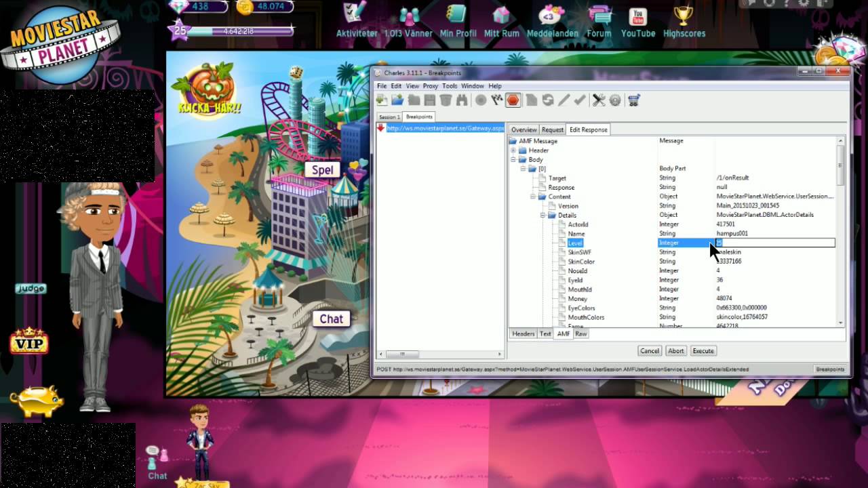Click the Clear Session trash icon

(x=446, y=100)
